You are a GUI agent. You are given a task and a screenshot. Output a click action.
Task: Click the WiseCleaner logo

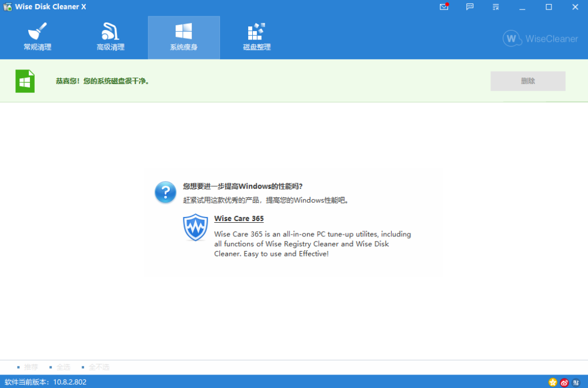click(540, 39)
